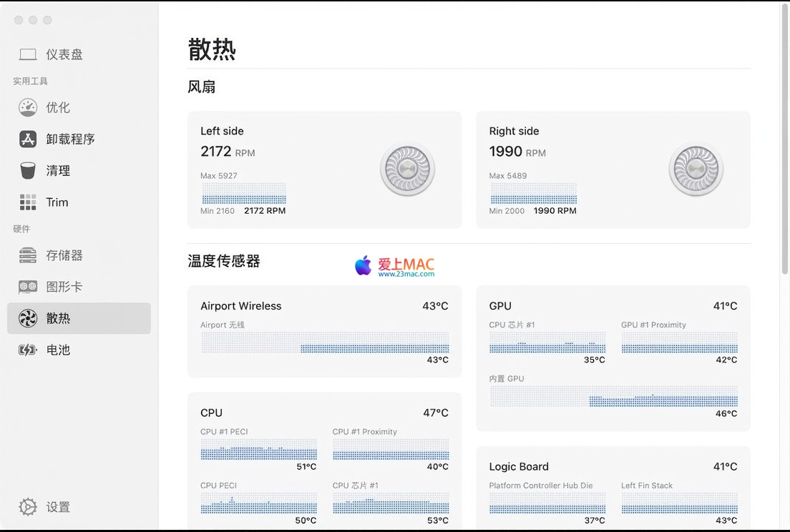Click the Dashboard laptop icon (仪表盘)

point(28,54)
